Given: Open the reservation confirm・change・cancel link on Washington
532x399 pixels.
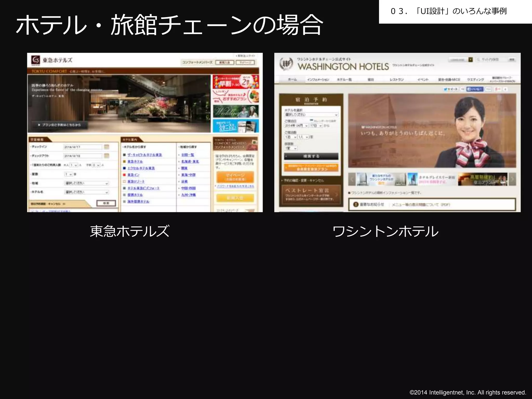Looking at the screenshot, I should pyautogui.click(x=304, y=180).
